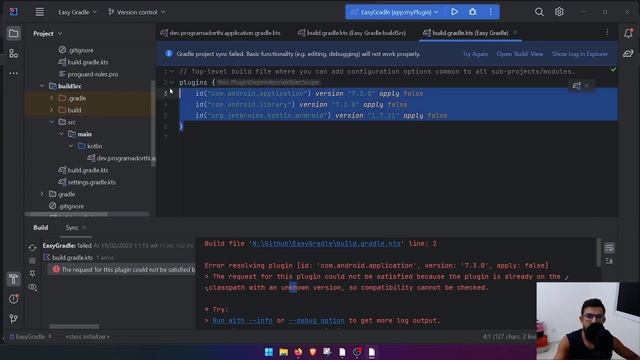Image resolution: width=640 pixels, height=360 pixels.
Task: Switch to build.gradle.kts (Easy Gradle buildSrc) tab
Action: point(352,33)
